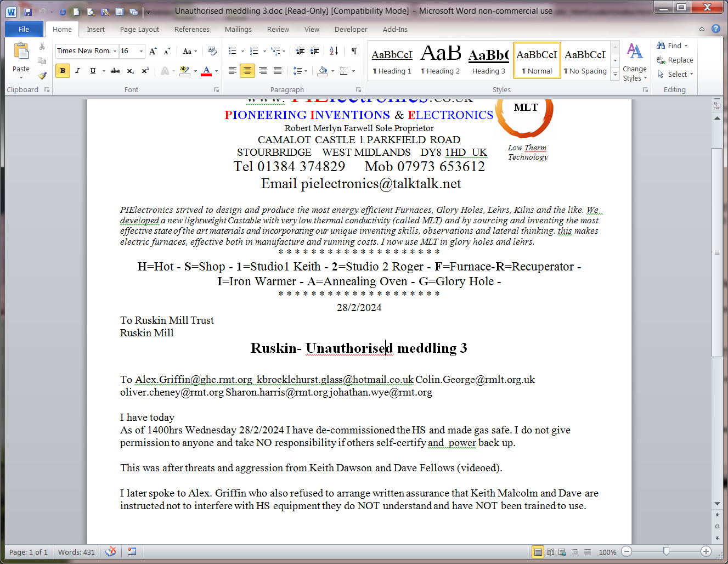Switch to the Developer tab
Screen dimensions: 728x564
click(x=351, y=29)
